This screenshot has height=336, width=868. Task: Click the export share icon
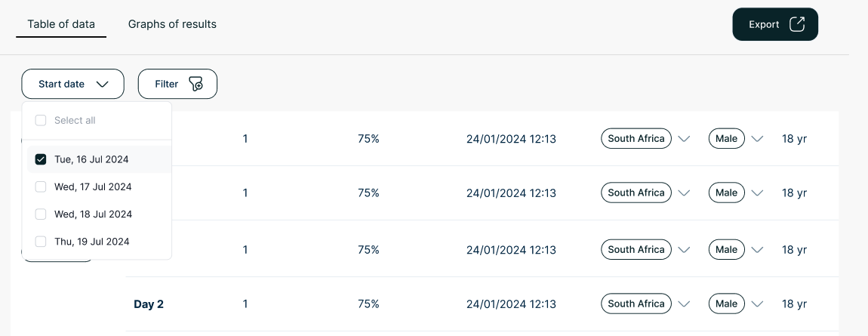point(797,24)
